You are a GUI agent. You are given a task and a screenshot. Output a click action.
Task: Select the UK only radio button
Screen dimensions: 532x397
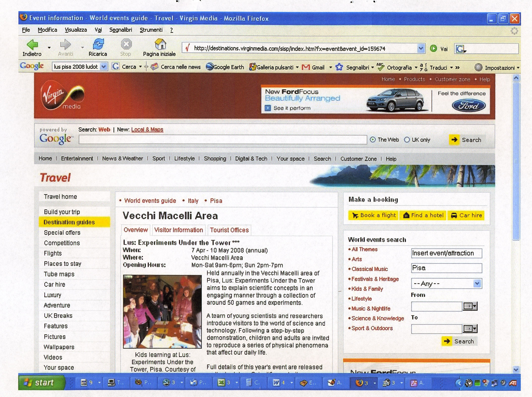coord(407,140)
